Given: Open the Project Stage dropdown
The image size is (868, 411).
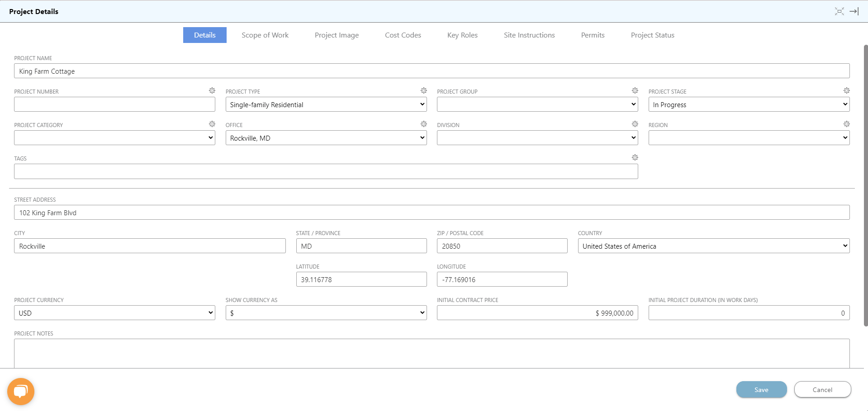Looking at the screenshot, I should pyautogui.click(x=749, y=104).
